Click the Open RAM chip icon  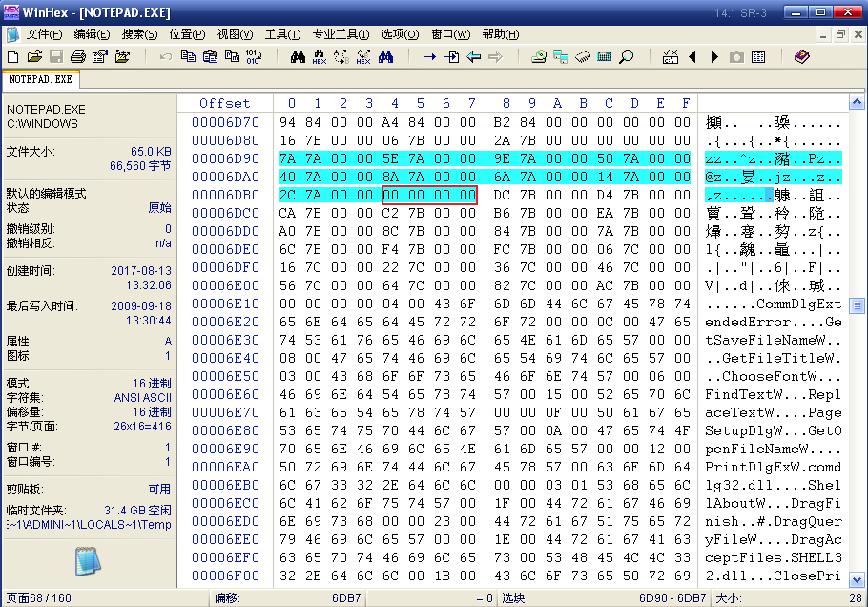click(582, 57)
